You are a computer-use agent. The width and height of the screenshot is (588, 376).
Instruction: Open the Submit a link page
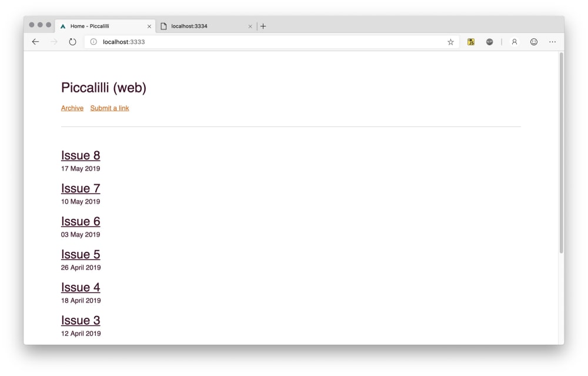click(x=109, y=108)
